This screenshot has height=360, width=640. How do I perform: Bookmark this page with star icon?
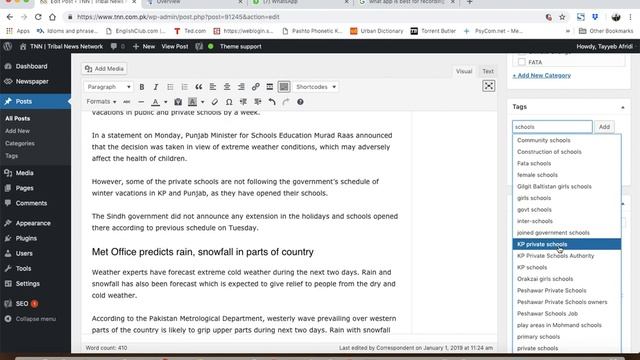click(x=562, y=17)
